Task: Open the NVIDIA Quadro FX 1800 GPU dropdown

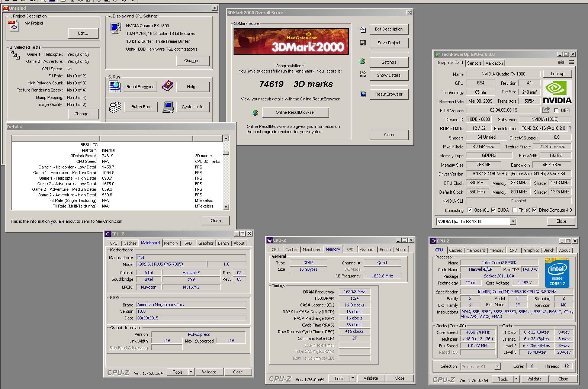Action: point(513,221)
